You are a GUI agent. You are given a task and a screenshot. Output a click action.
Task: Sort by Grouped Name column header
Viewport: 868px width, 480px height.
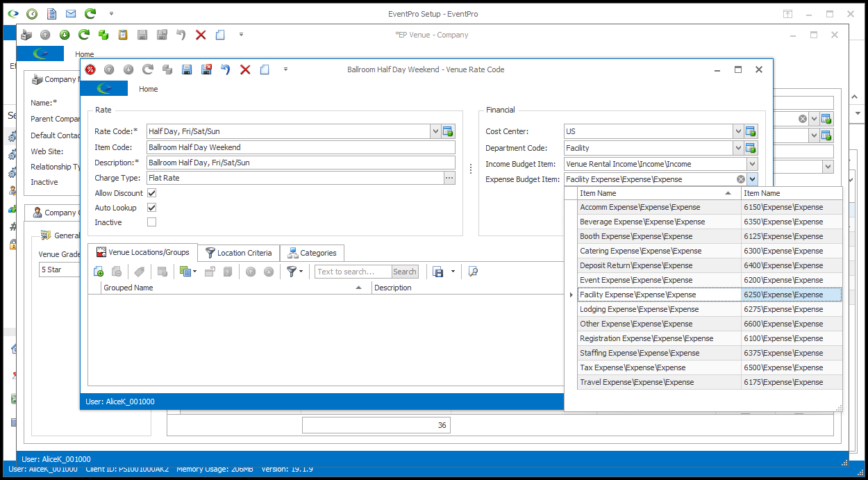[236, 288]
